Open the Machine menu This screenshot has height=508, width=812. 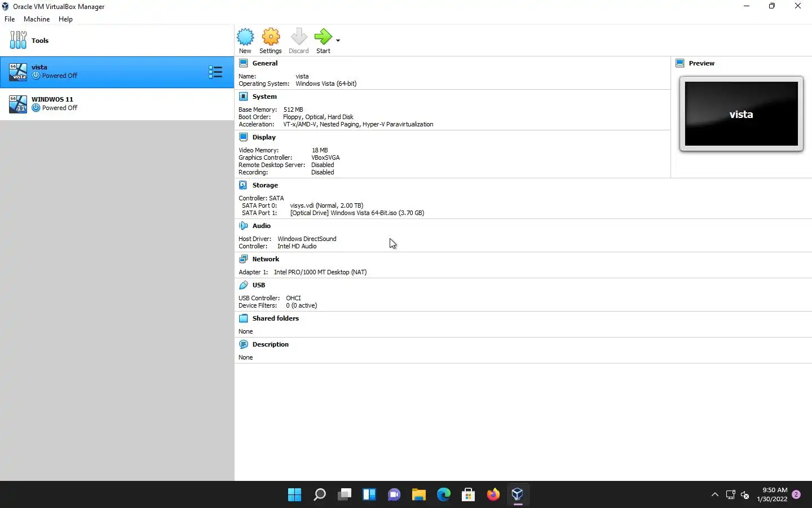(x=37, y=19)
